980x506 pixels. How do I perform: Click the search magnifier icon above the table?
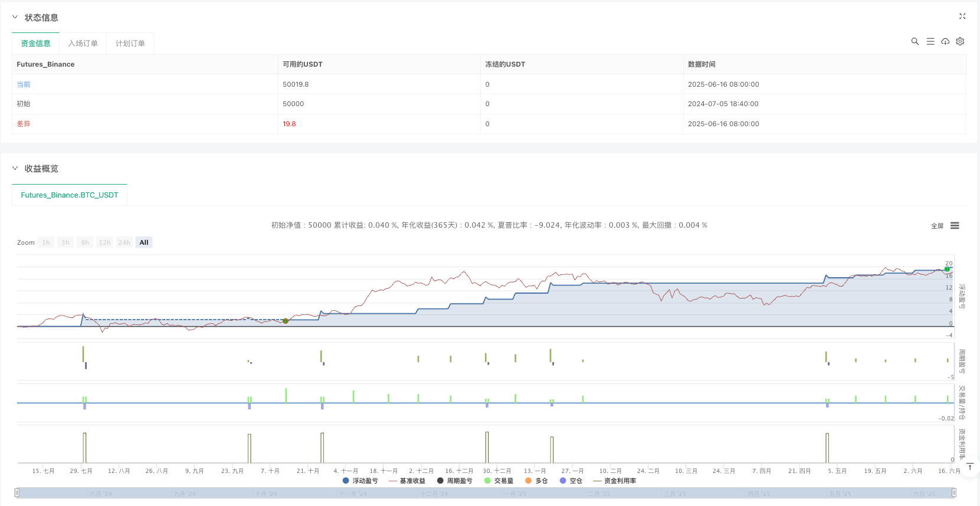915,41
